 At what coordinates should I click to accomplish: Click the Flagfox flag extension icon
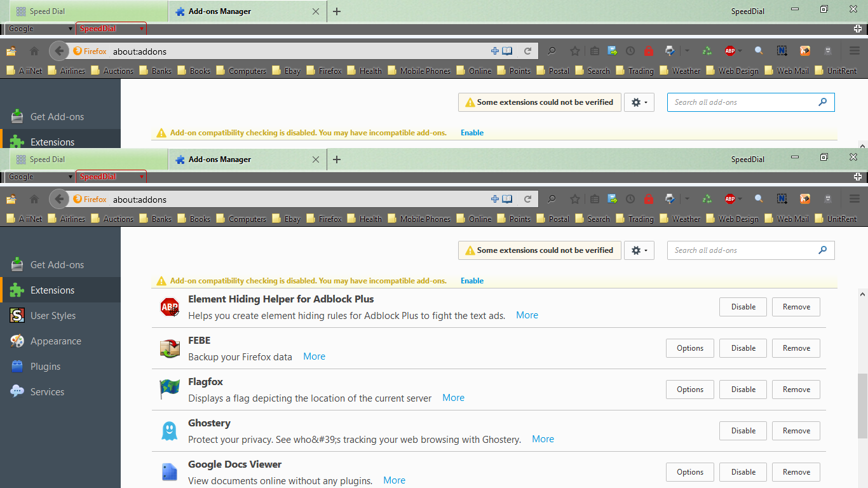170,390
